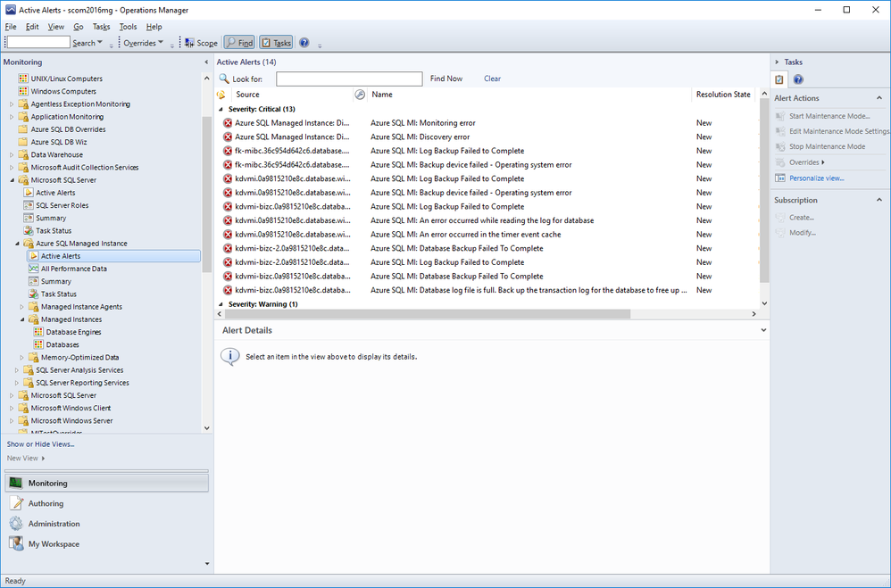Collapse the Microsoft SQL Server tree node

12,180
